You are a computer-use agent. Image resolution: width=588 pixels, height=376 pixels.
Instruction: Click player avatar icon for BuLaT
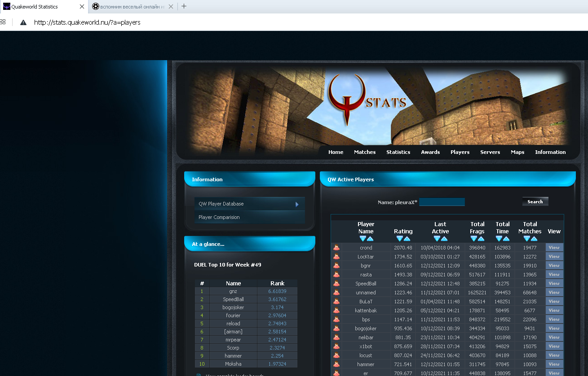(x=336, y=302)
